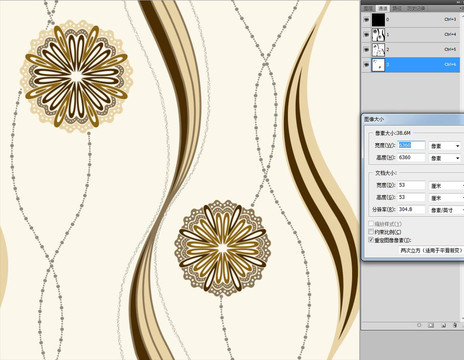
Task: Click Ctrl+5 shortcut text on channel 2
Action: [450, 49]
